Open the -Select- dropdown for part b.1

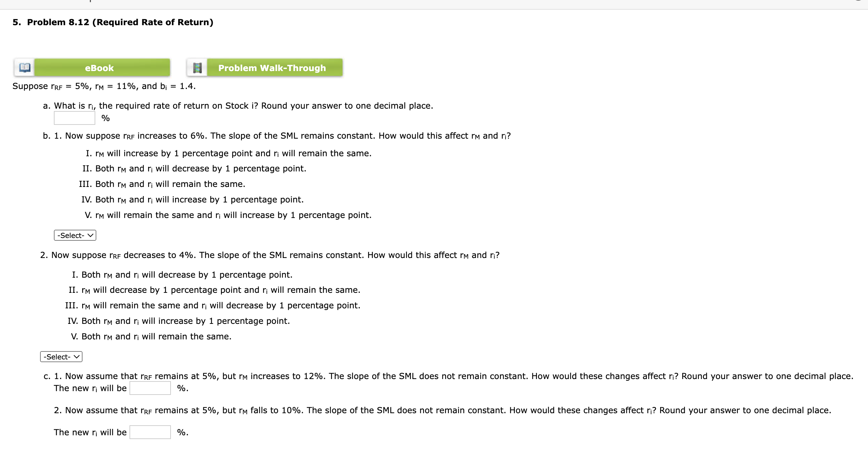75,235
